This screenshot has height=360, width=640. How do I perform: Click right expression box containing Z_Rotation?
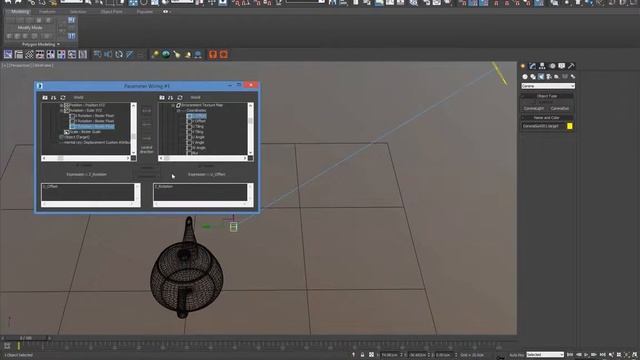(200, 192)
